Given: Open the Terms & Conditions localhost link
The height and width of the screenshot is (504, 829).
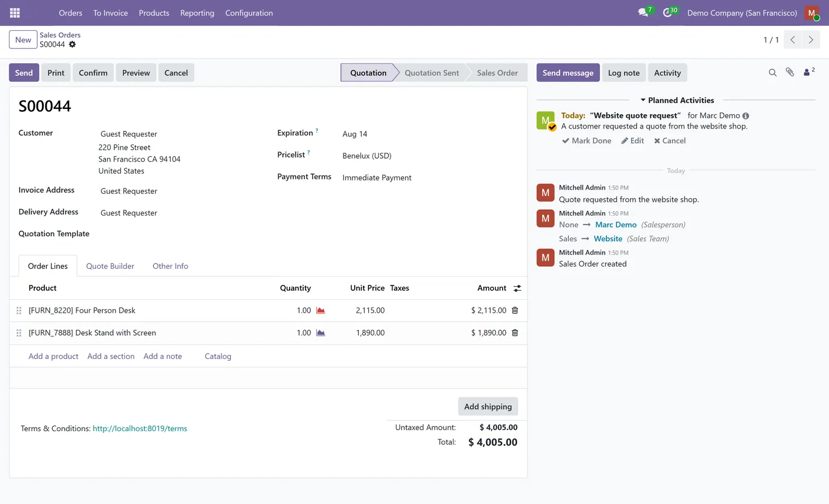Looking at the screenshot, I should click(x=140, y=428).
